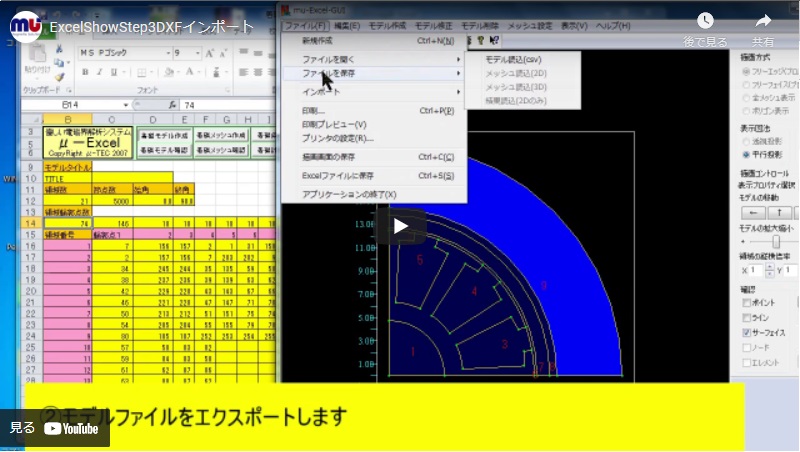Image resolution: width=800 pixels, height=452 pixels.
Task: Click Excel's cut scissors icon
Action: click(59, 49)
